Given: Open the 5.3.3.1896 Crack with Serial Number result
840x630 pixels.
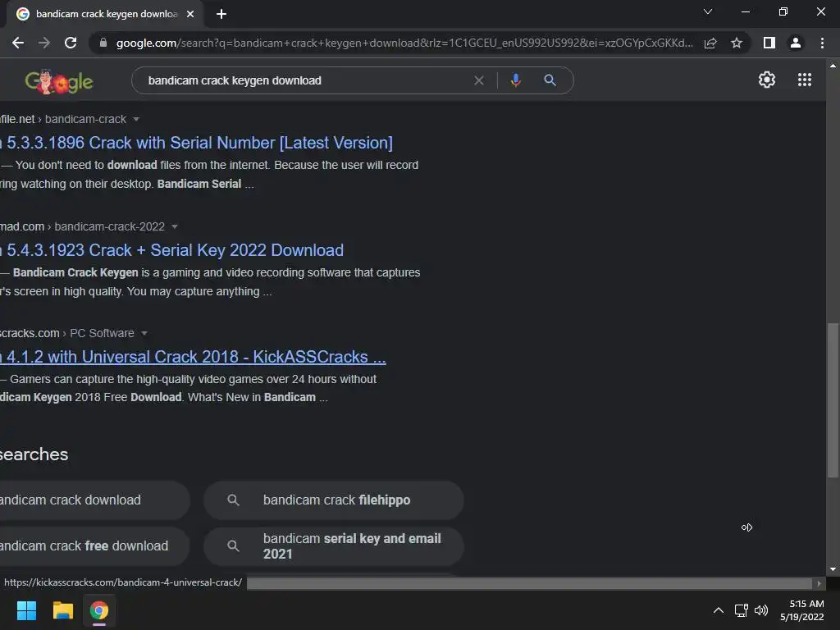Looking at the screenshot, I should click(x=197, y=143).
